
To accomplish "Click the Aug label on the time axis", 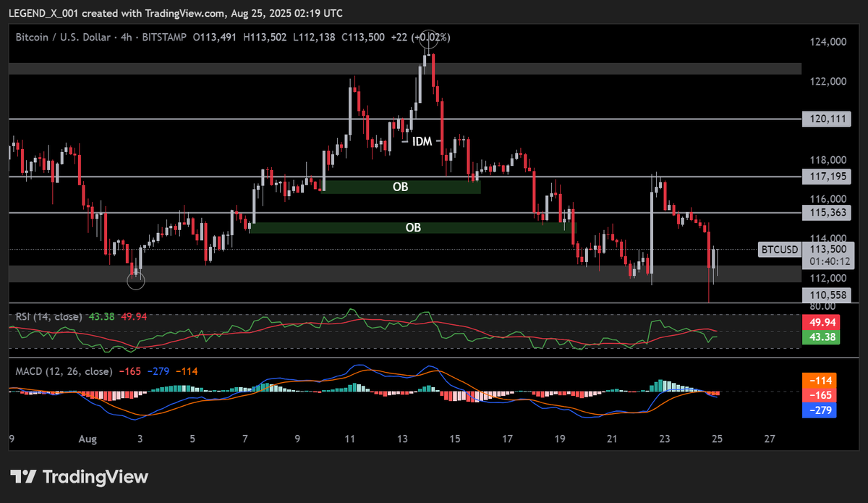I will 88,439.
